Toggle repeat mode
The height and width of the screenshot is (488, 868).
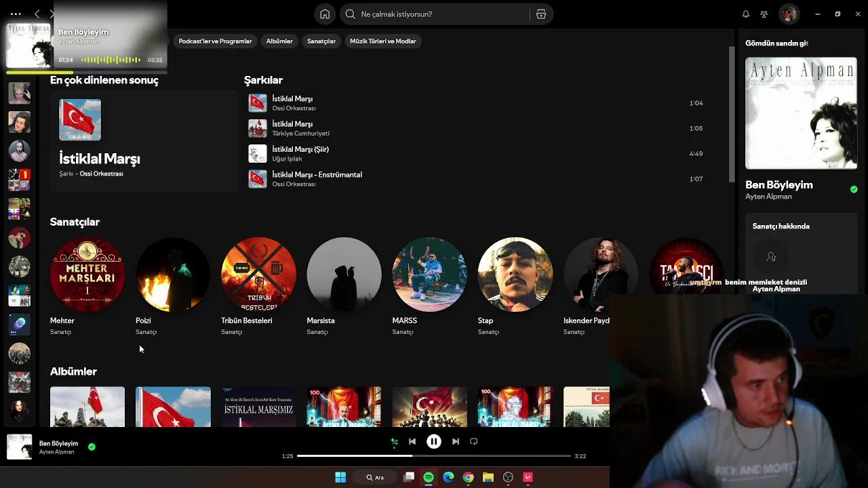click(x=474, y=441)
